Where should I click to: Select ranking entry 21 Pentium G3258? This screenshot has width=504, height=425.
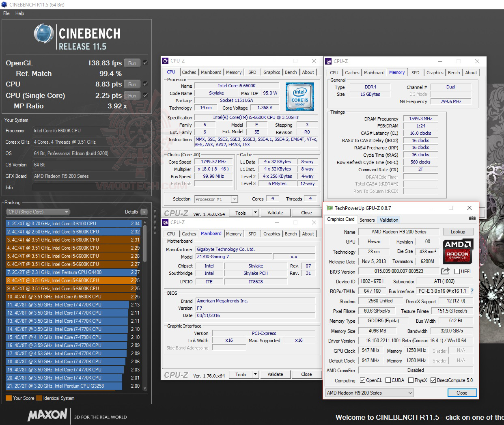point(73,386)
